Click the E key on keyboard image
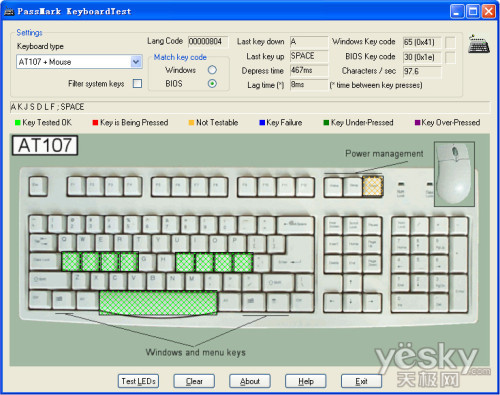Image resolution: width=500 pixels, height=395 pixels. pyautogui.click(x=105, y=243)
